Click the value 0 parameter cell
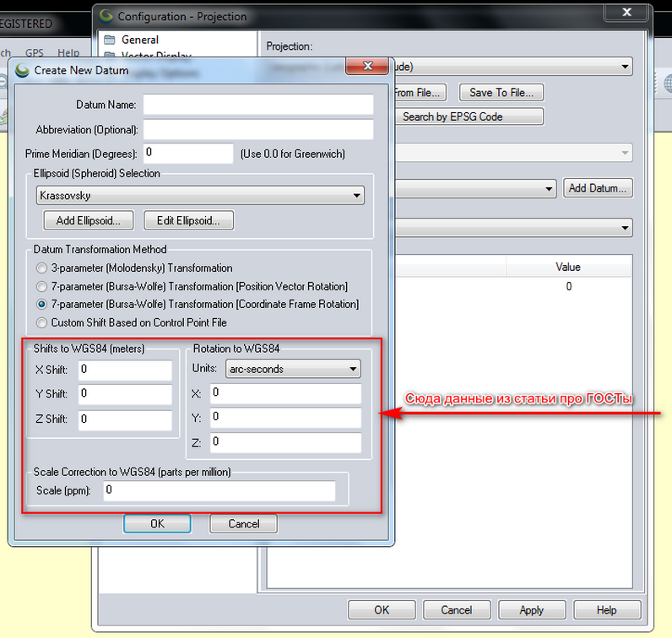The height and width of the screenshot is (638, 672). coord(569,286)
